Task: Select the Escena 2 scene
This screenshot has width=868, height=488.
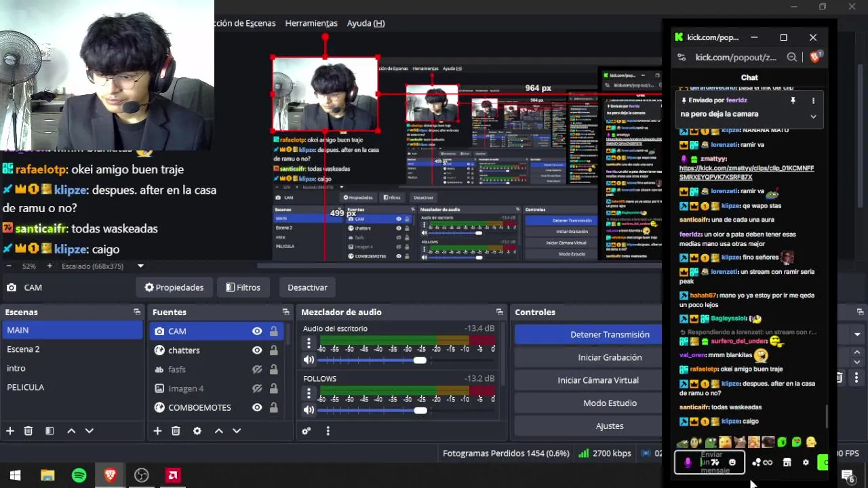Action: 71,349
